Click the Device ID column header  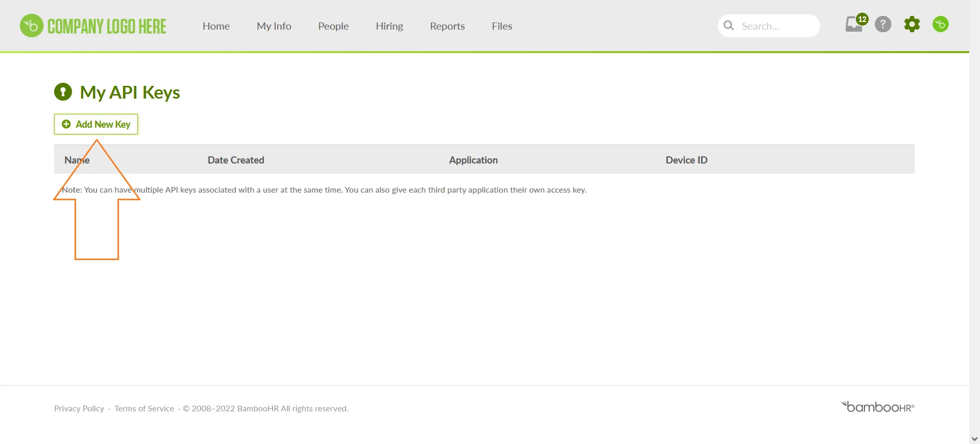point(686,160)
